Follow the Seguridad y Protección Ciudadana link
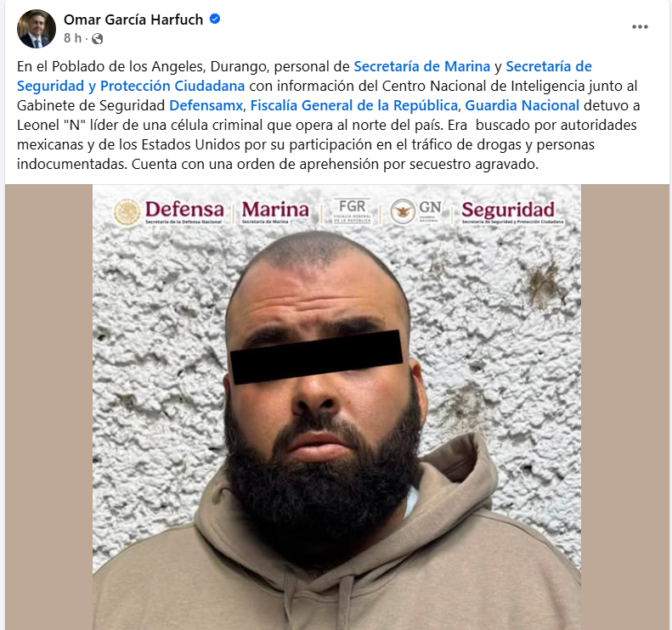The height and width of the screenshot is (630, 672). 131,86
